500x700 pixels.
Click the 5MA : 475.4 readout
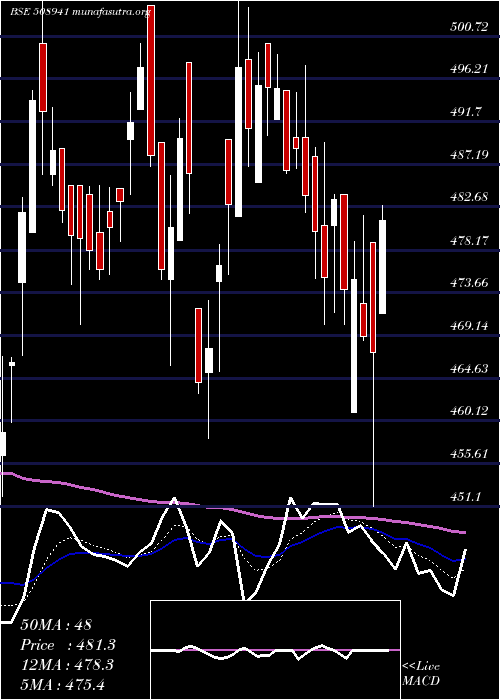coord(63,684)
